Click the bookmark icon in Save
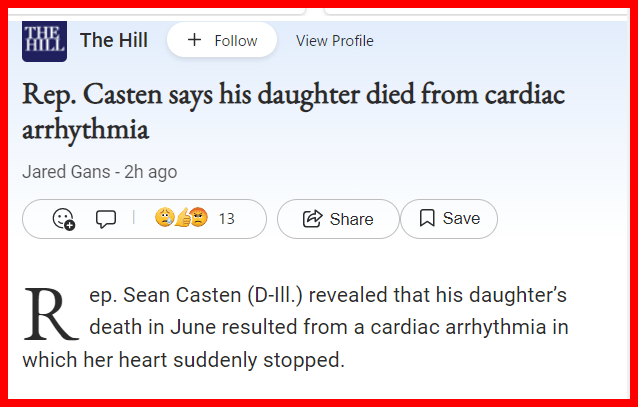The image size is (638, 407). tap(427, 219)
